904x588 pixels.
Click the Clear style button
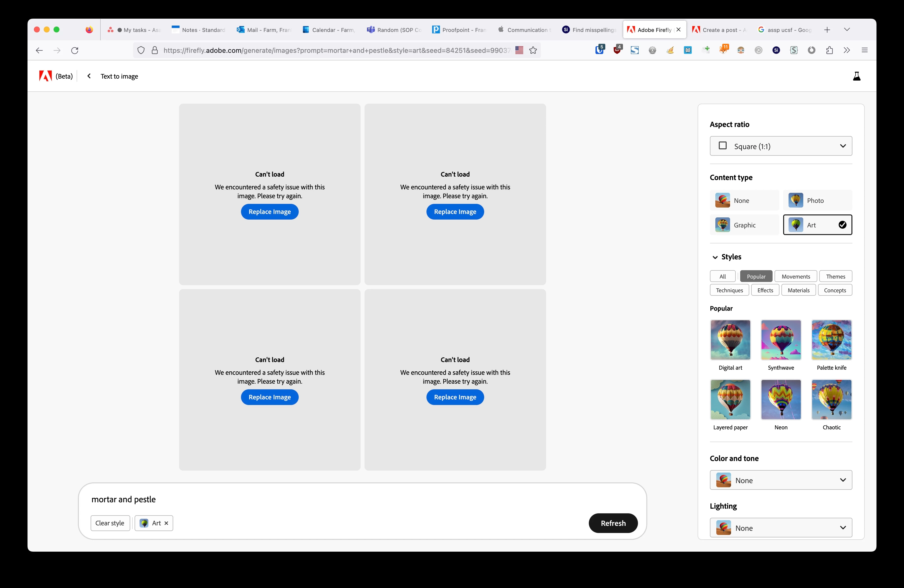[x=110, y=523]
